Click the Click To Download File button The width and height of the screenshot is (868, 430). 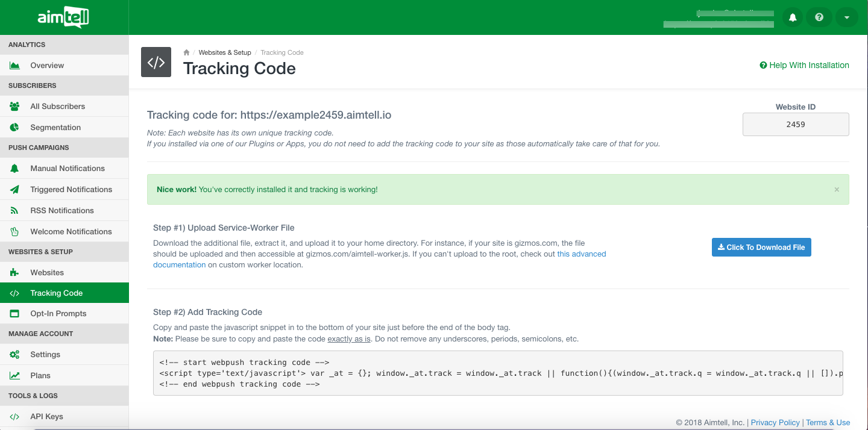pos(761,248)
